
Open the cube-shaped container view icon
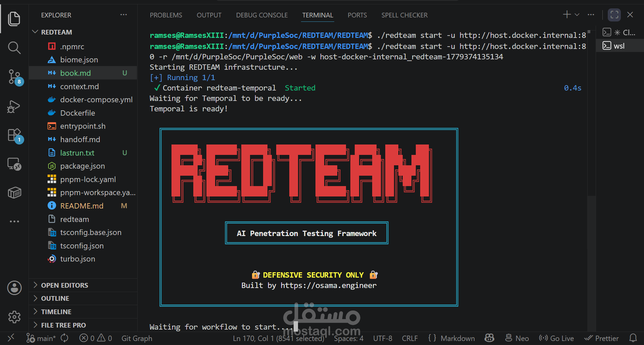tap(14, 192)
